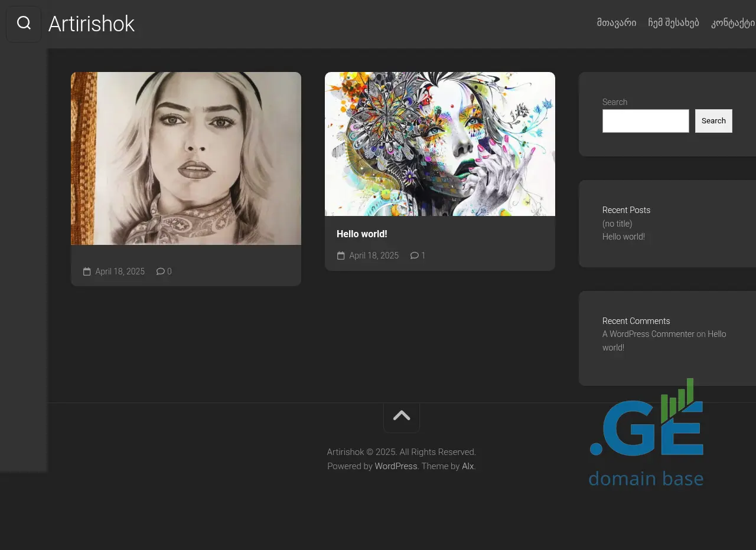Open the კონტაქტი menu item
756x550 pixels.
click(x=733, y=23)
